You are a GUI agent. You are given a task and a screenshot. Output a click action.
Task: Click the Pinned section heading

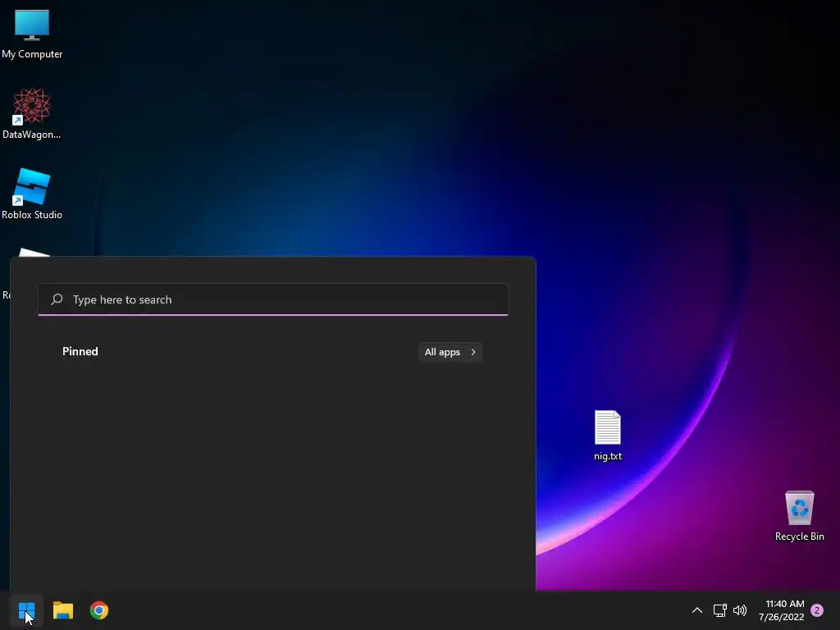tap(80, 351)
